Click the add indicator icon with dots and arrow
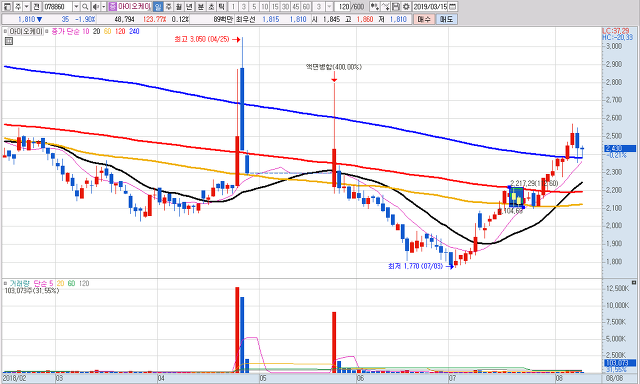Viewport: 640px width, 384px height. pos(374,7)
